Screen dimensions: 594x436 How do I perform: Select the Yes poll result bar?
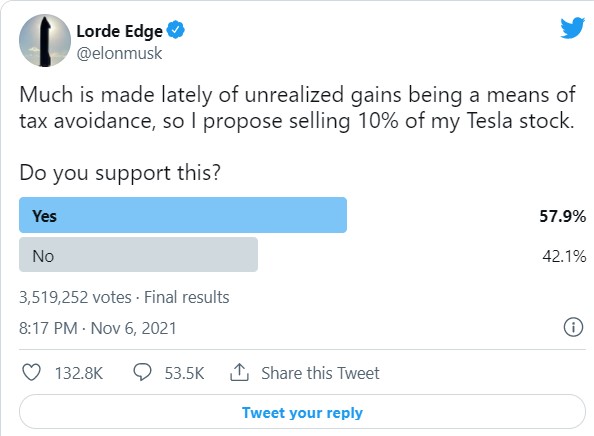[183, 215]
